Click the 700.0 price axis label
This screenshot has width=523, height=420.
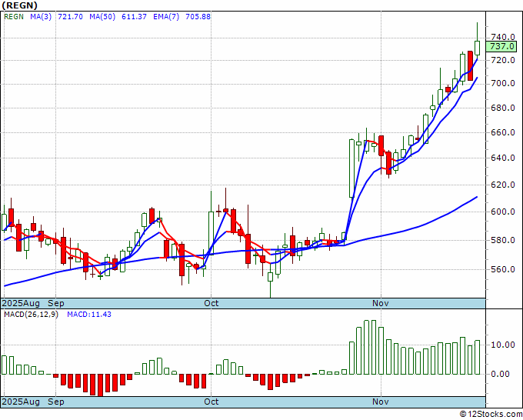click(x=503, y=83)
